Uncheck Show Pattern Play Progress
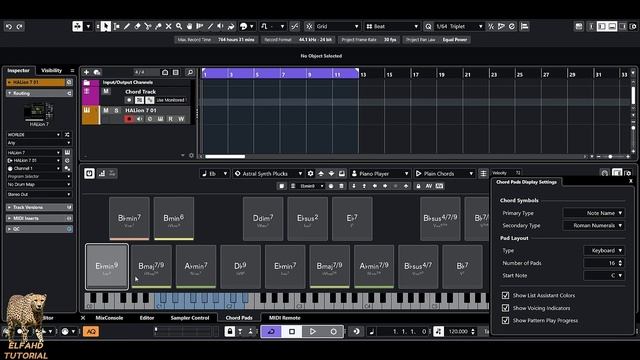 click(x=505, y=320)
